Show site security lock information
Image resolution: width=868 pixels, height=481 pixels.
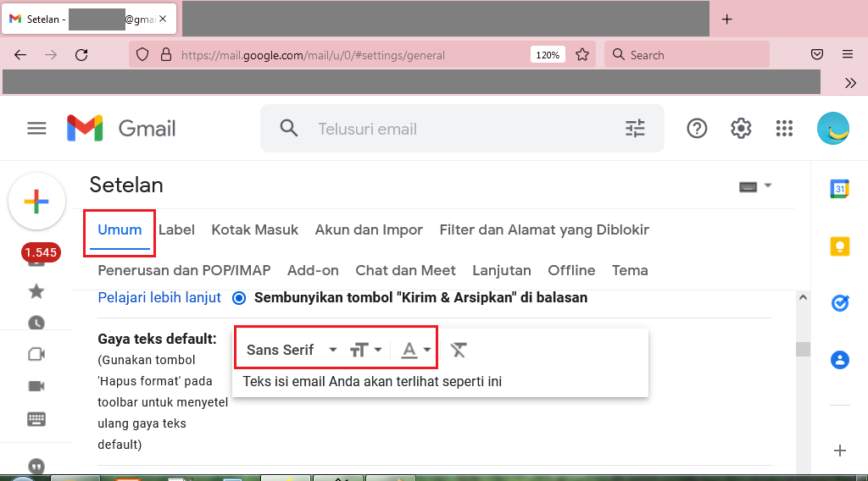(165, 55)
